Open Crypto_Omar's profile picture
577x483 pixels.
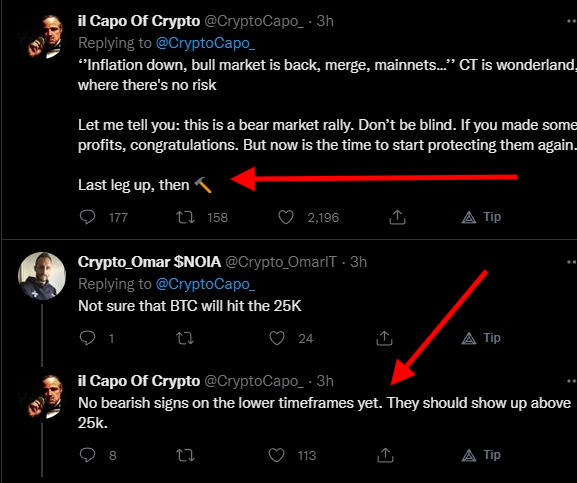coord(42,276)
